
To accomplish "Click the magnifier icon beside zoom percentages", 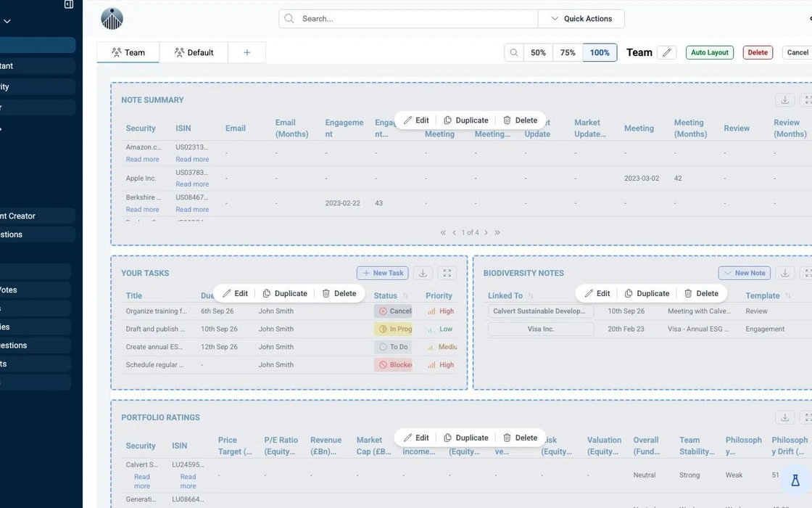I will tap(514, 52).
